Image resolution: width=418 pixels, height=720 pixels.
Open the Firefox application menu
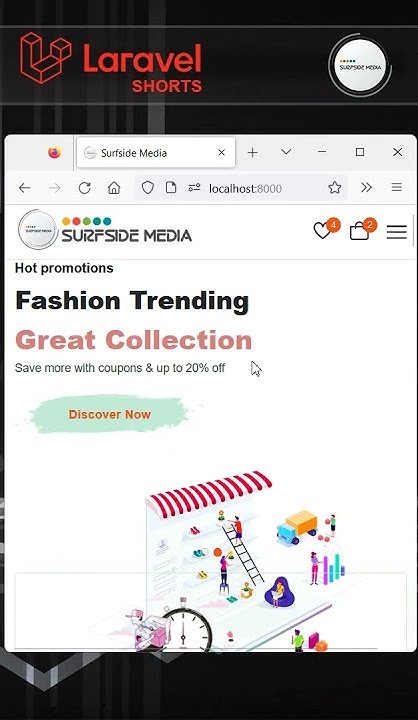click(396, 187)
